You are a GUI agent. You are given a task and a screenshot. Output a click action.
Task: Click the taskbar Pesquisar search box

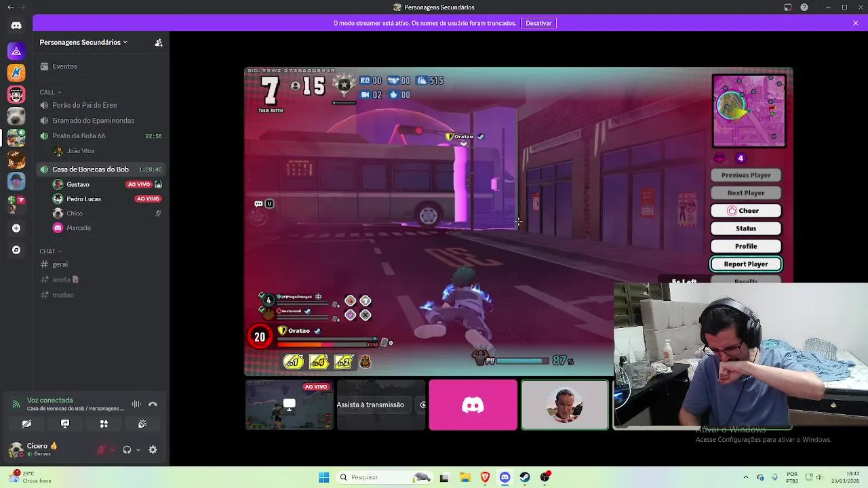point(385,477)
